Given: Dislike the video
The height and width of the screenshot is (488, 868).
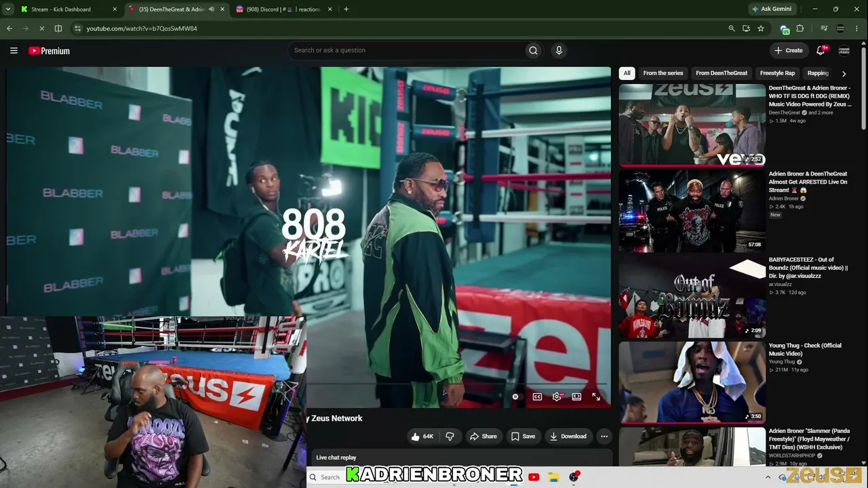Looking at the screenshot, I should pos(450,436).
